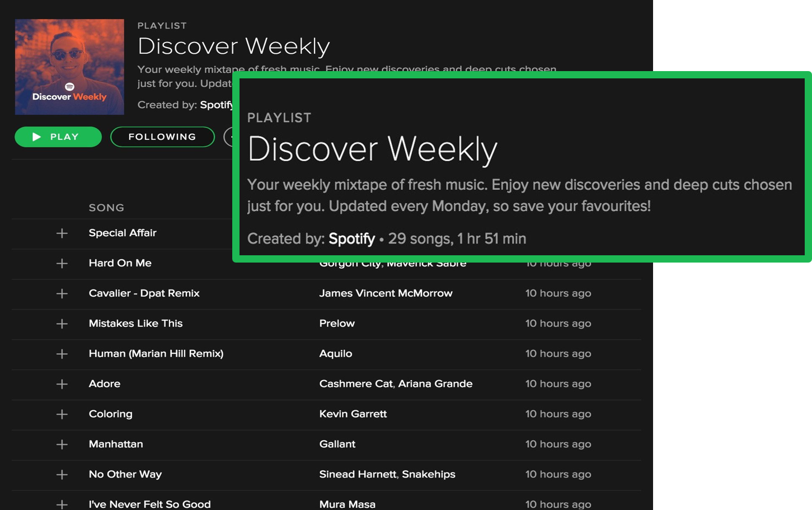Viewport: 812px width, 510px height.
Task: Save Human (Marian Hill Remix) plus icon
Action: [62, 354]
